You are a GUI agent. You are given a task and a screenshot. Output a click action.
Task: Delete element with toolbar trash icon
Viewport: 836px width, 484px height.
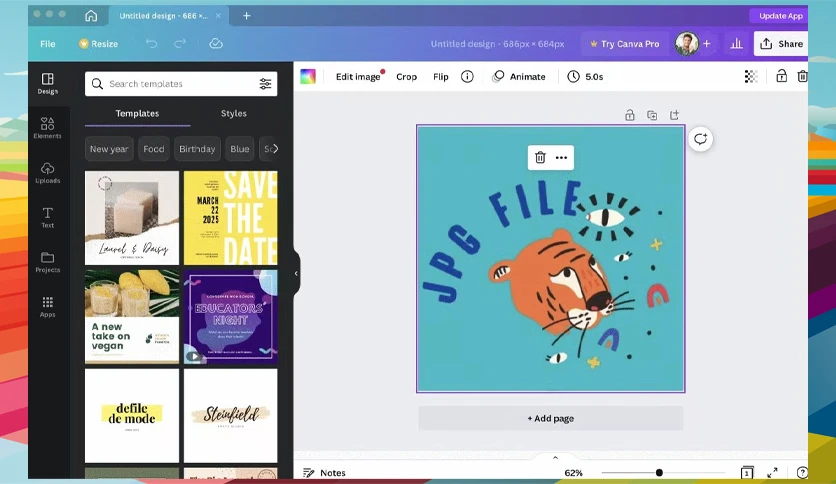point(802,76)
